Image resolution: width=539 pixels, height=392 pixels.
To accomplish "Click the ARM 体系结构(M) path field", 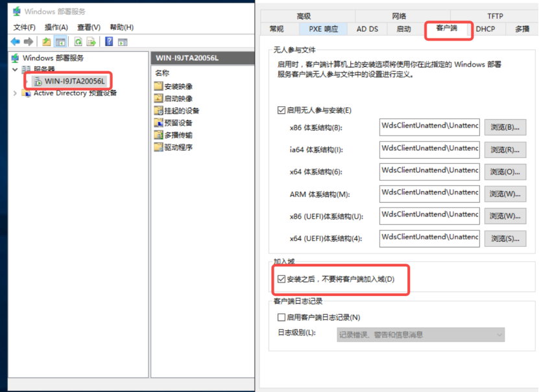I will pos(429,194).
